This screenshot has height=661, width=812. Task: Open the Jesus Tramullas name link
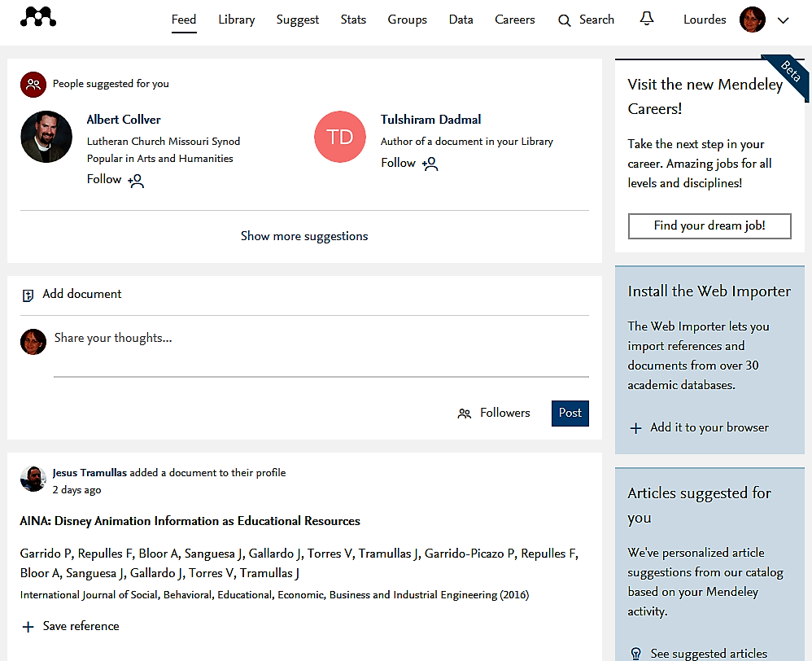pos(89,473)
